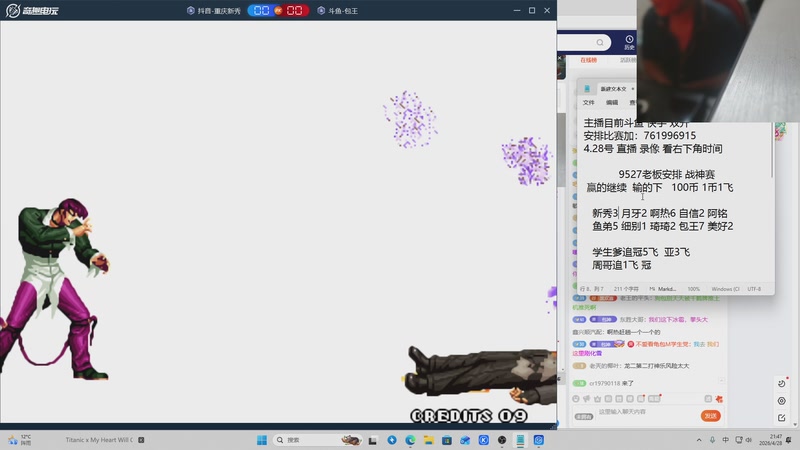800x450 pixels.
Task: Click the line 周哥追1飞 冠 in Notepad
Action: [x=621, y=265]
